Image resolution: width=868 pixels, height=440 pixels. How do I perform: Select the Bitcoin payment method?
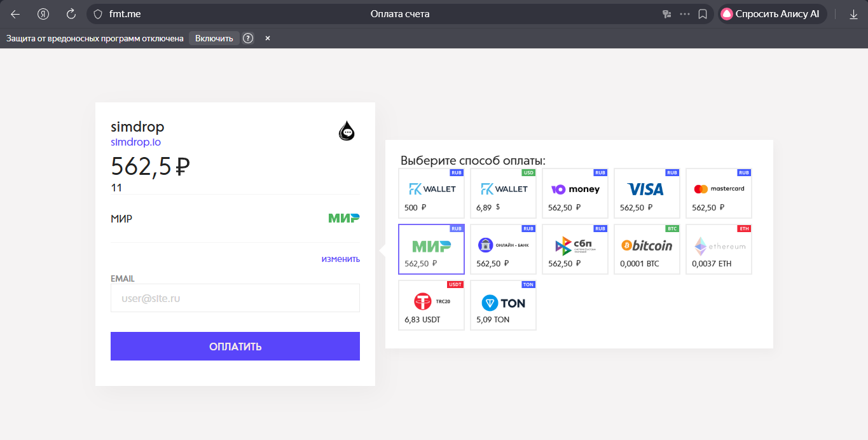point(647,249)
